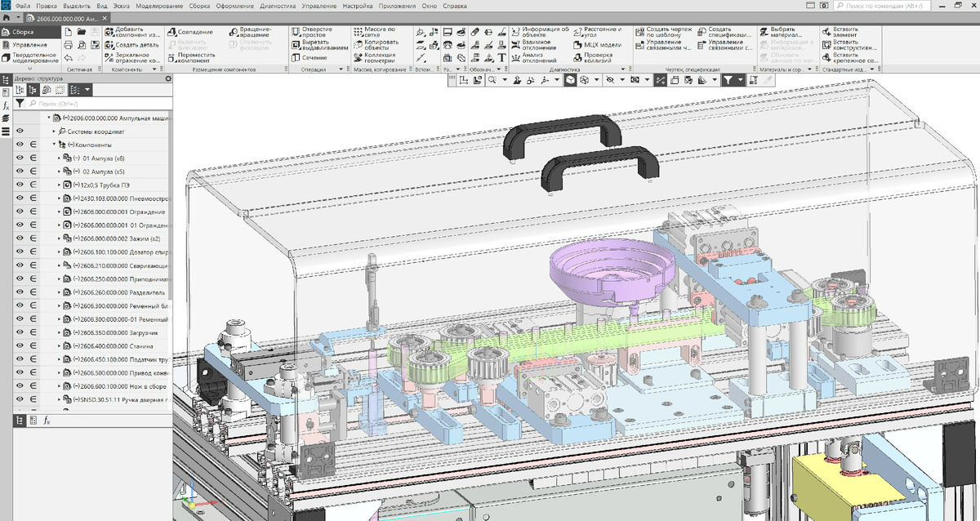Select the Совпадение (Coincidence) mate tool
The height and width of the screenshot is (521, 980).
click(194, 32)
